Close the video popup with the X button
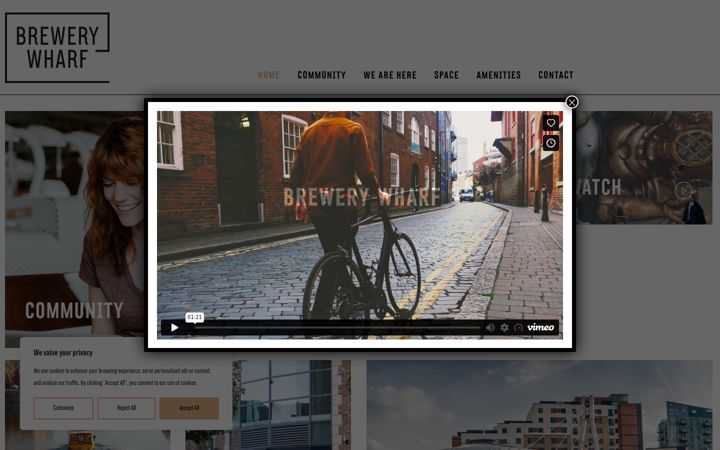 [572, 102]
